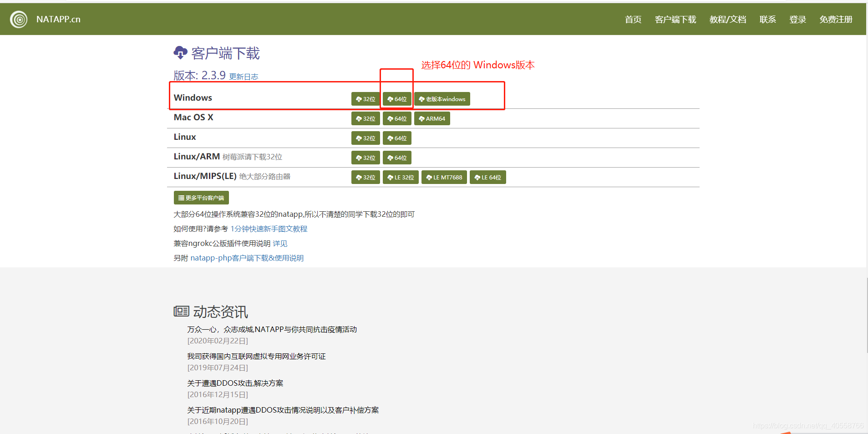Open the news item about DDOS攻击情况说明以及客户补偿方案

pos(283,410)
